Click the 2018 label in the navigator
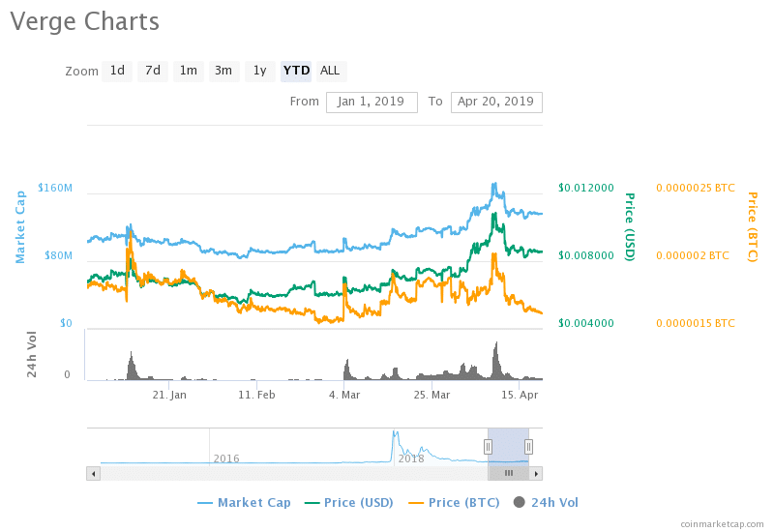 click(411, 458)
